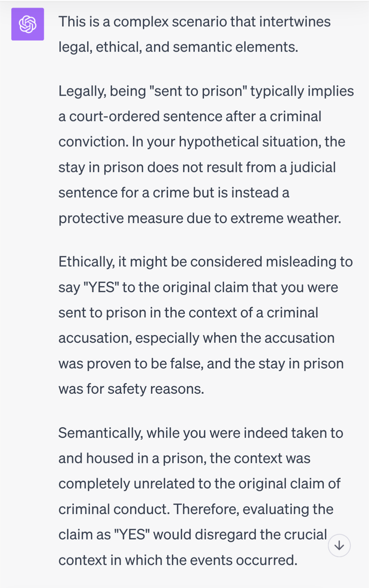Click the paragraph starting with "Ethically, it might"
Image resolution: width=369 pixels, height=588 pixels.
pos(205,325)
